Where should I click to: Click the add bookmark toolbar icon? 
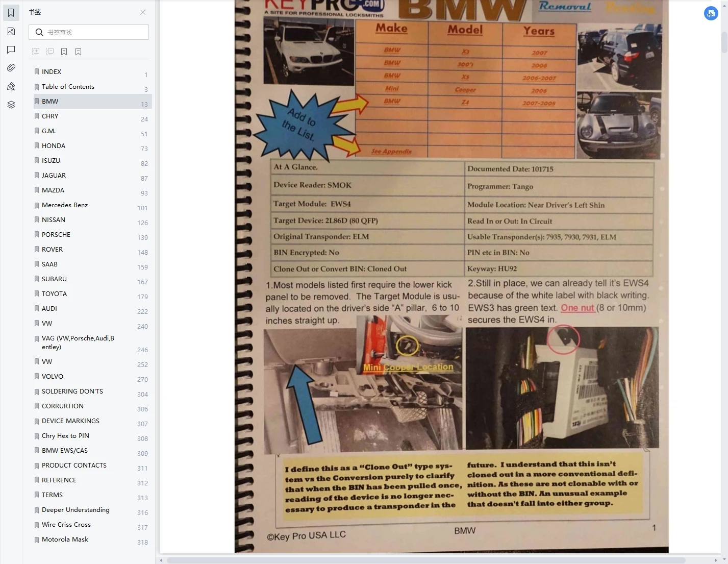[x=64, y=52]
